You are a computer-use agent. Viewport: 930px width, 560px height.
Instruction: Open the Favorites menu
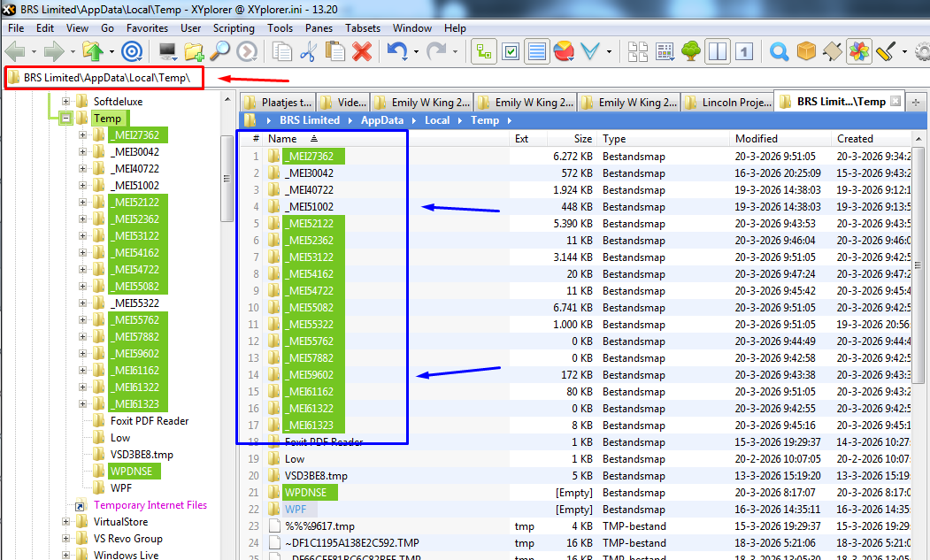pyautogui.click(x=147, y=28)
